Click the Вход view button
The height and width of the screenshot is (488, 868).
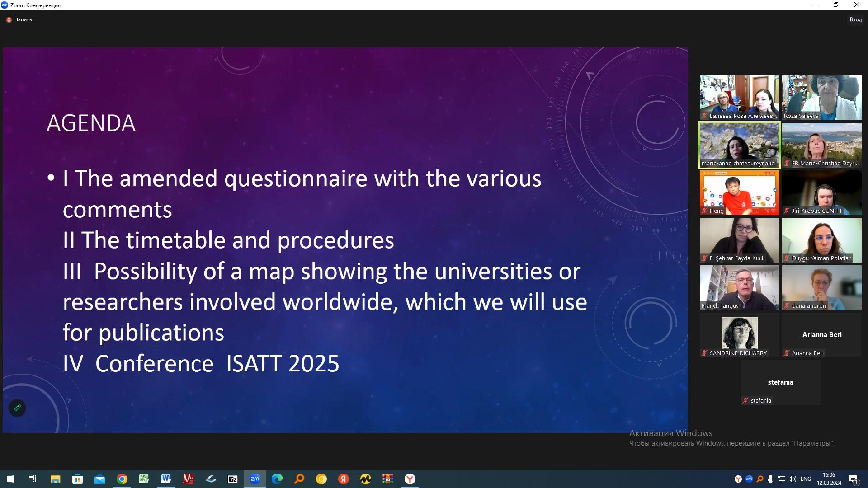pos(855,20)
